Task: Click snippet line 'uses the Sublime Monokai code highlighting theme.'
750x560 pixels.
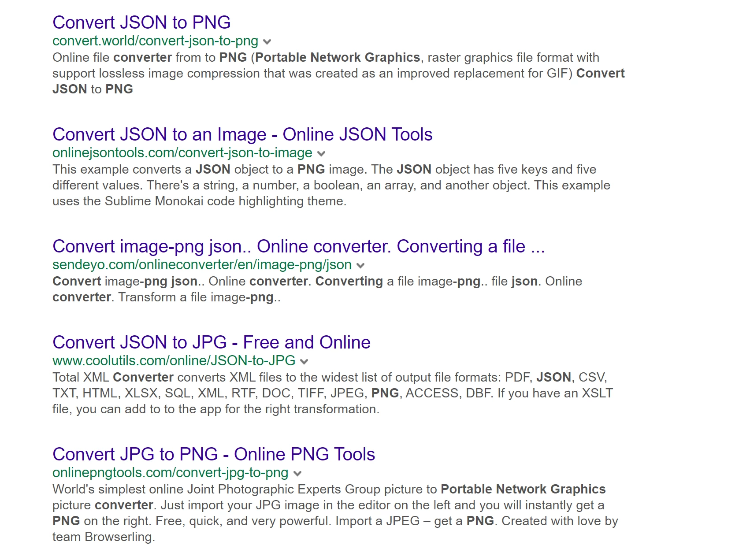Action: click(x=200, y=201)
